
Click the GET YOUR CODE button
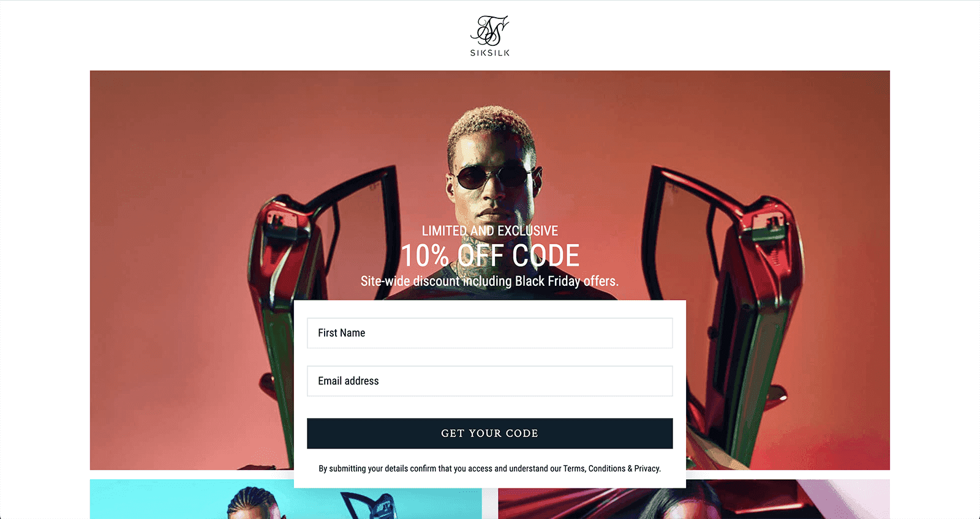490,433
